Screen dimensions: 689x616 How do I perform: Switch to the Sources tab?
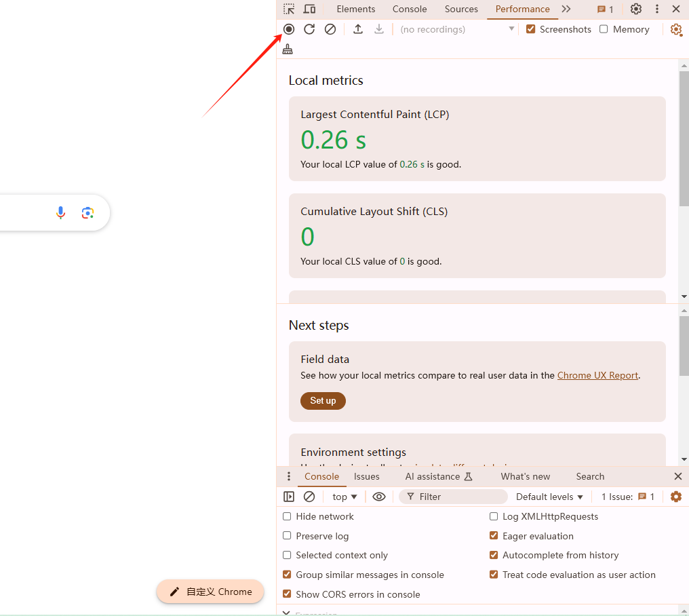(x=461, y=9)
